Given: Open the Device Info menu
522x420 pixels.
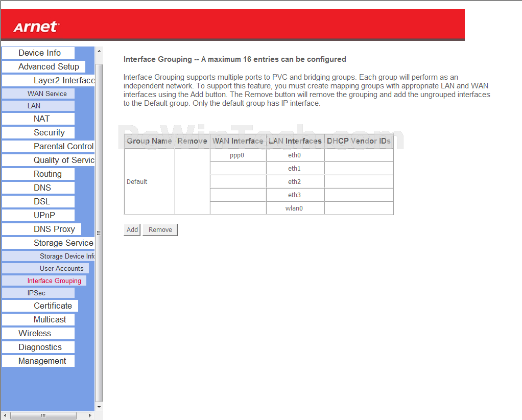Looking at the screenshot, I should 39,53.
